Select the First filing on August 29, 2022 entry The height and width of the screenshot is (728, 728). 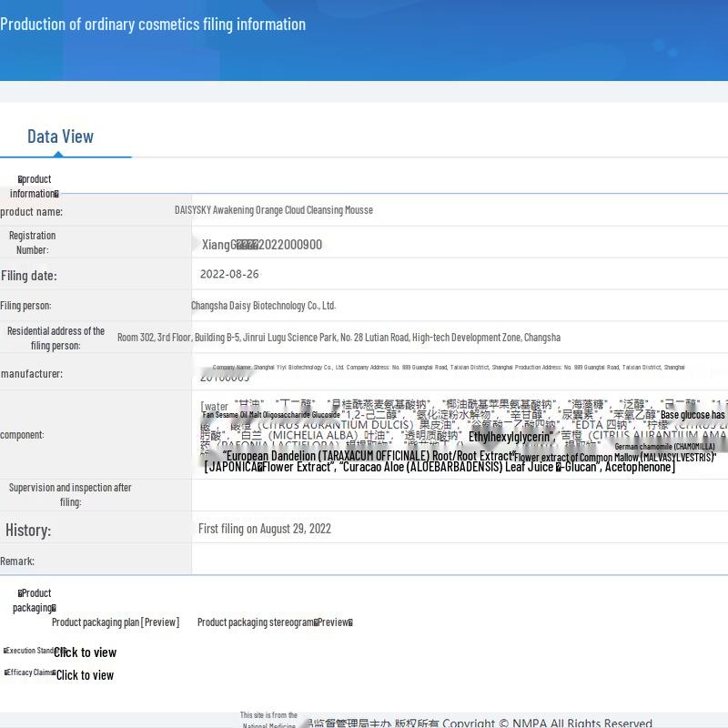[x=265, y=529]
